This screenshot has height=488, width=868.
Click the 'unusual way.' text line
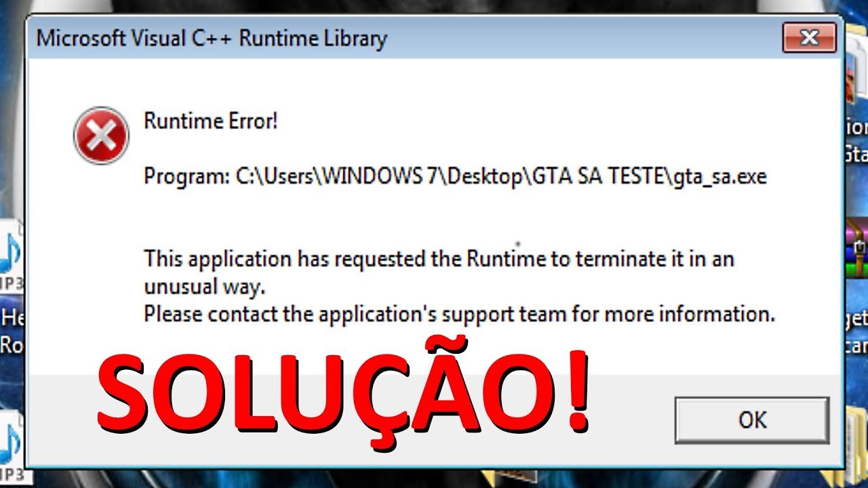pos(203,287)
